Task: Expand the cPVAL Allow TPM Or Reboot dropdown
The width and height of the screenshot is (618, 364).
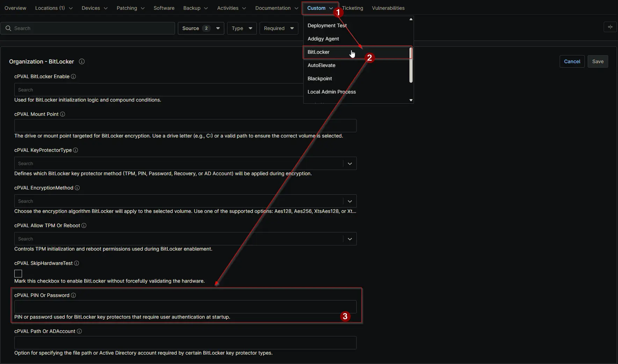Action: [x=349, y=239]
